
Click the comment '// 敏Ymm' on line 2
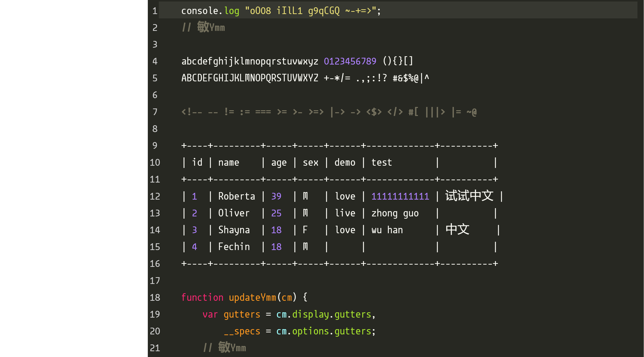point(203,27)
